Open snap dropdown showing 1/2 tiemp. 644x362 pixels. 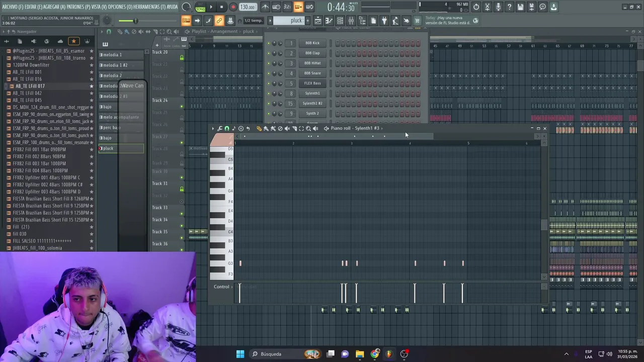(x=253, y=21)
